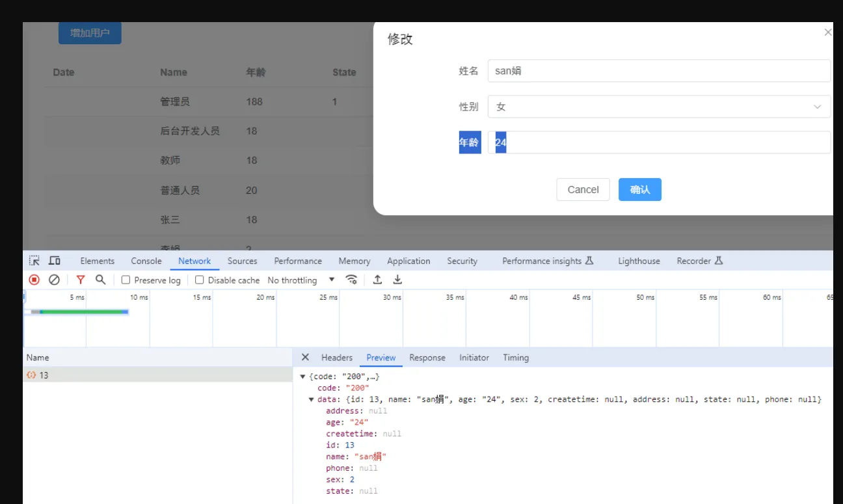Click the 张三 name cell
The height and width of the screenshot is (504, 843).
tap(170, 220)
